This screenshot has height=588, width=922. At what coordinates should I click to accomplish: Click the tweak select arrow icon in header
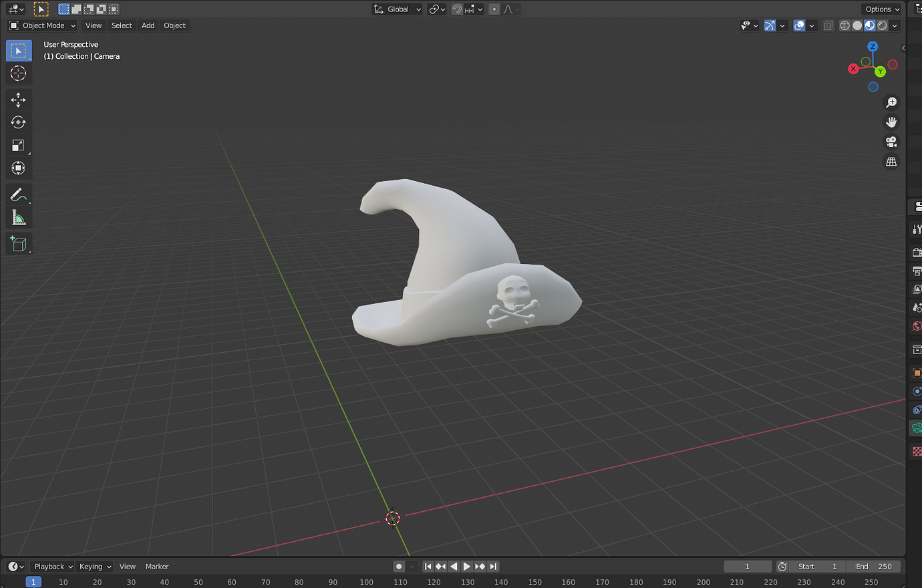(x=41, y=9)
